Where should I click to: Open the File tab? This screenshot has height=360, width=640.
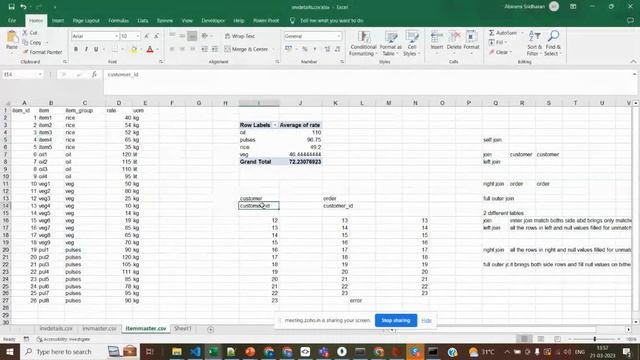(12, 20)
